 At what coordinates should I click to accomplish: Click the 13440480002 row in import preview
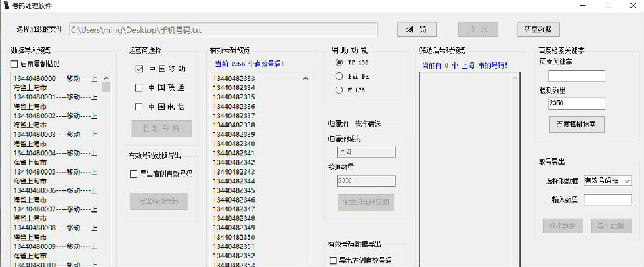click(56, 120)
